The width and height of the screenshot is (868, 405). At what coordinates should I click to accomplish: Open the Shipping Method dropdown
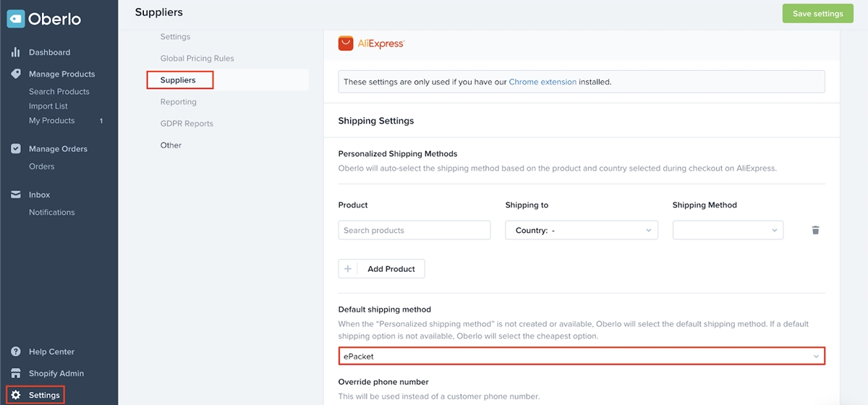click(x=728, y=230)
